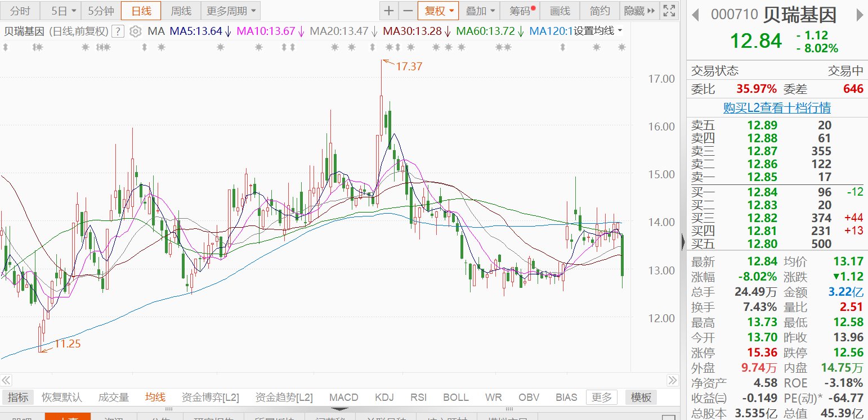
Task: Click the 恢复默认 button
Action: tap(62, 398)
